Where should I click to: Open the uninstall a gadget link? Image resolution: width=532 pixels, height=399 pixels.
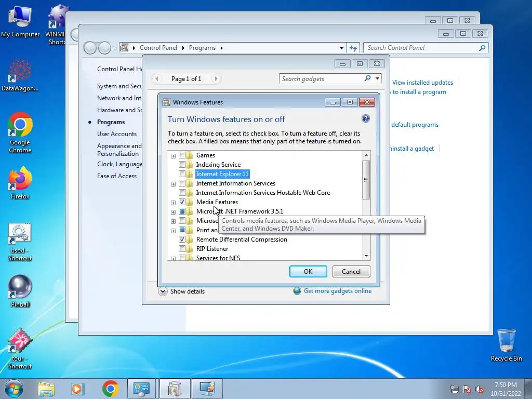coord(411,149)
